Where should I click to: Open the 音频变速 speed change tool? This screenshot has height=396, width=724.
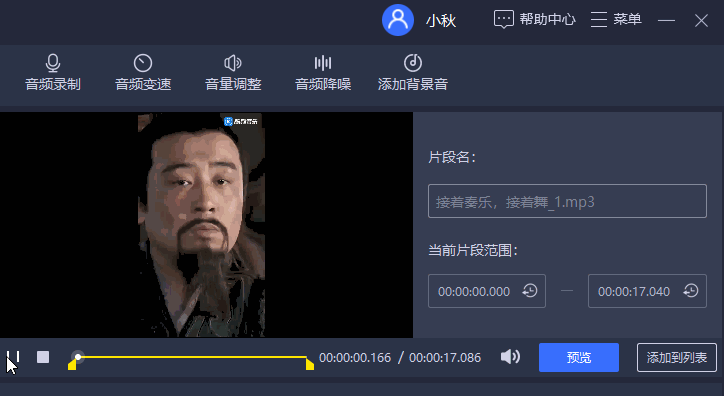coord(143,72)
